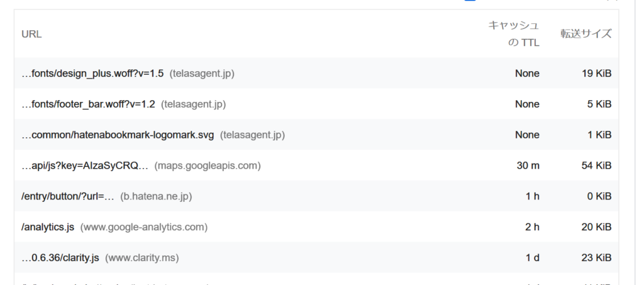Click the (www.clarity.ms) domain label
644x285 pixels.
142,258
